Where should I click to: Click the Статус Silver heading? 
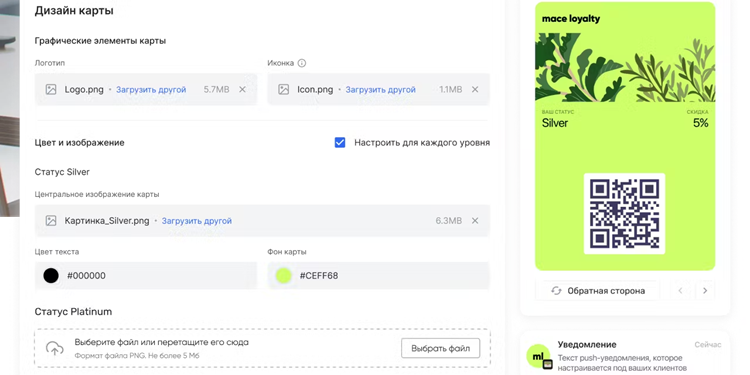coord(62,172)
